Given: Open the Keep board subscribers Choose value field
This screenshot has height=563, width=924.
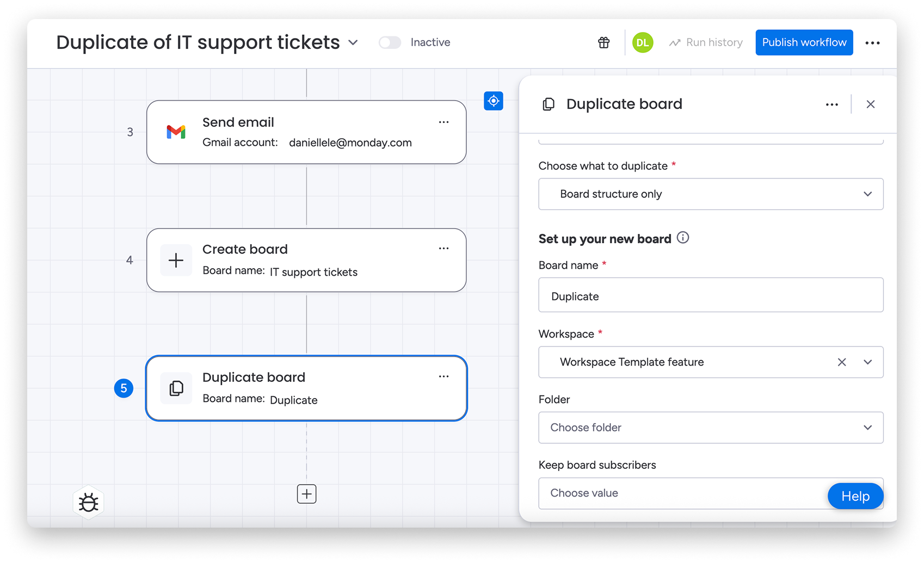Looking at the screenshot, I should (711, 493).
